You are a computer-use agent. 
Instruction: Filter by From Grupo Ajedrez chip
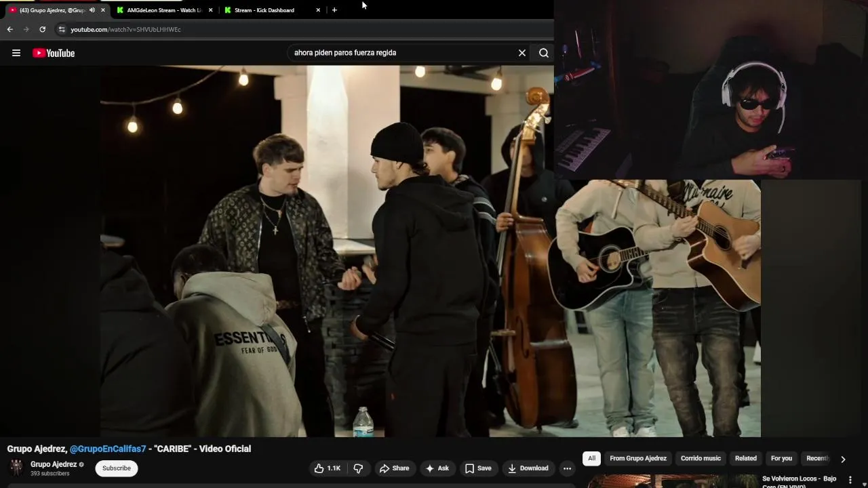click(x=638, y=459)
